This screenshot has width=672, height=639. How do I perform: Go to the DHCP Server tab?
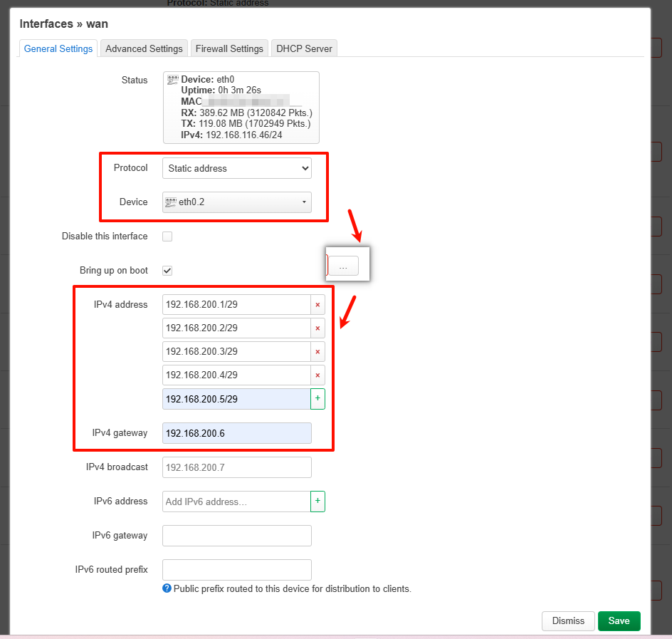point(304,48)
